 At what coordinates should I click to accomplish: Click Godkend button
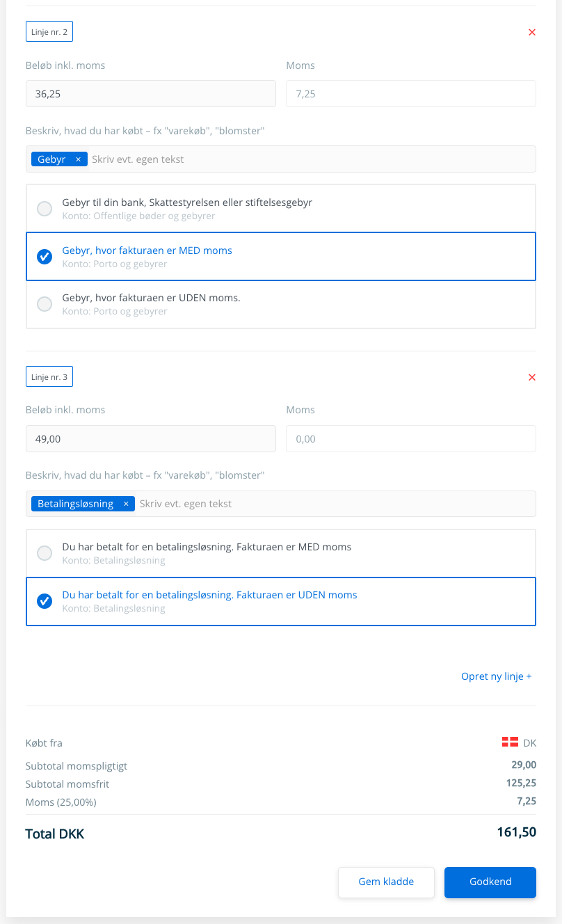pos(490,882)
